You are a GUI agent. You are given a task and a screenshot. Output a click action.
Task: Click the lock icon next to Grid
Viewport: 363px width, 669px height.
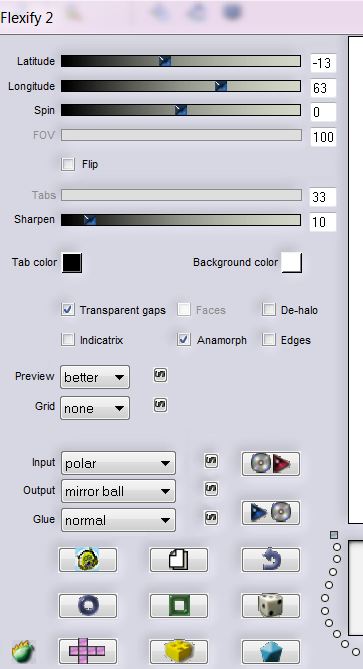pos(160,405)
